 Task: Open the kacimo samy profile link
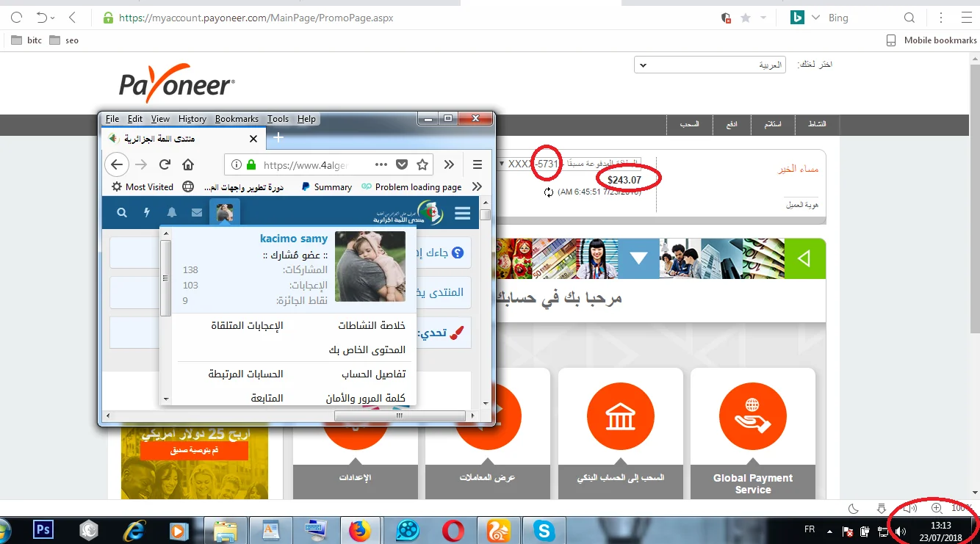pos(294,239)
